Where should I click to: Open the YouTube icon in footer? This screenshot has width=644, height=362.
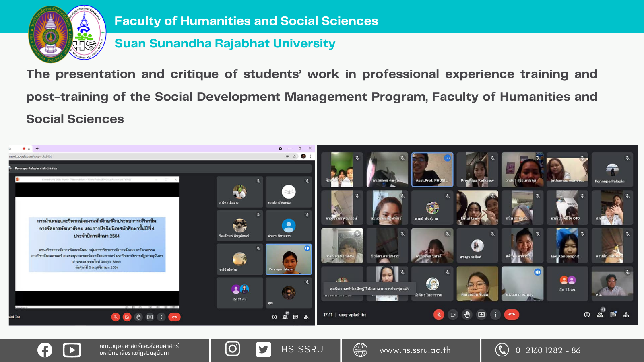click(x=72, y=350)
